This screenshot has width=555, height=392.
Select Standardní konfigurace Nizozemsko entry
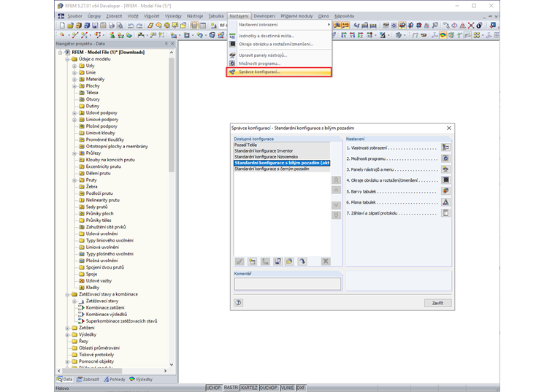pos(282,157)
